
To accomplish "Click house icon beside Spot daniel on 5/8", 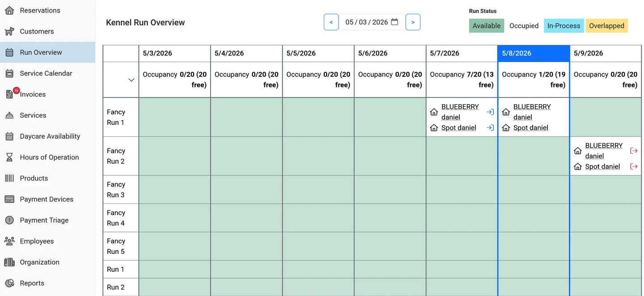I will (x=506, y=128).
